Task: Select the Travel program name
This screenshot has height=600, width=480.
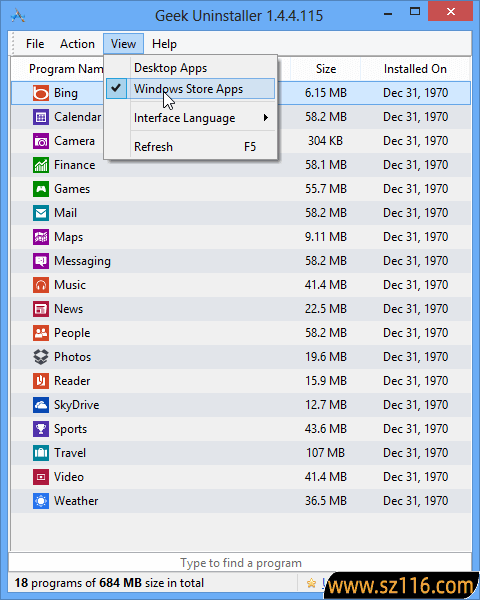Action: tap(70, 453)
